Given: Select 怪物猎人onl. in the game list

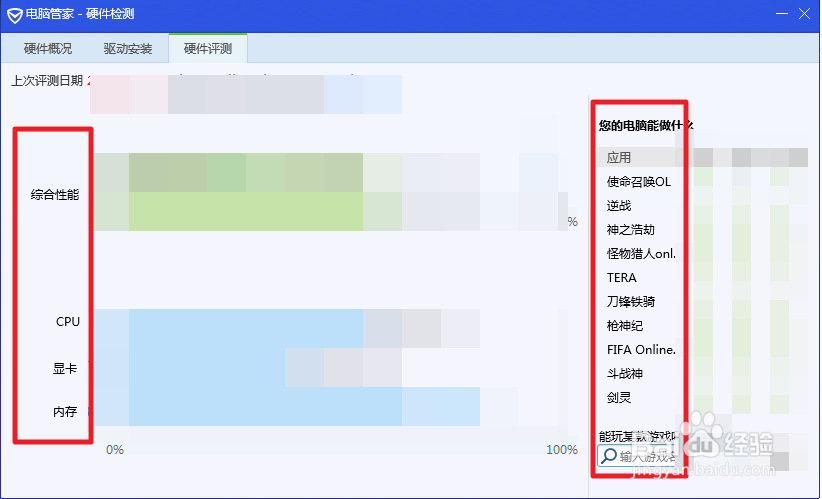Looking at the screenshot, I should click(641, 254).
